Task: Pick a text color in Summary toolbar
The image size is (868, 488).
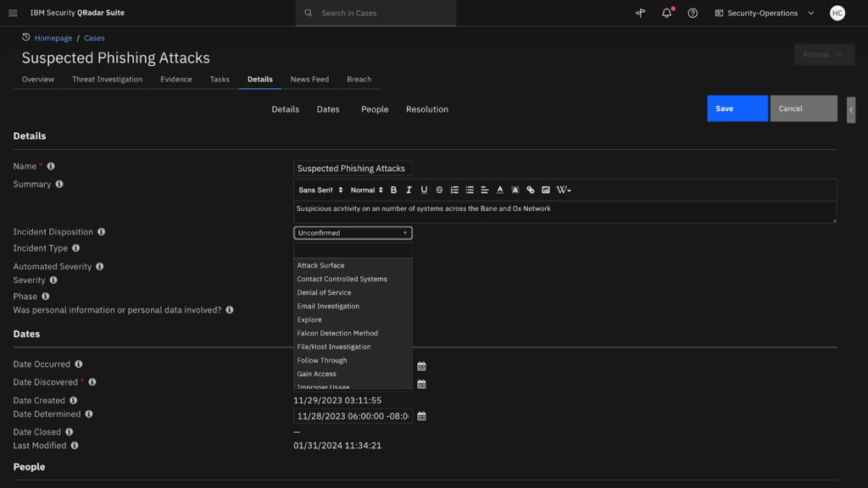Action: click(500, 190)
